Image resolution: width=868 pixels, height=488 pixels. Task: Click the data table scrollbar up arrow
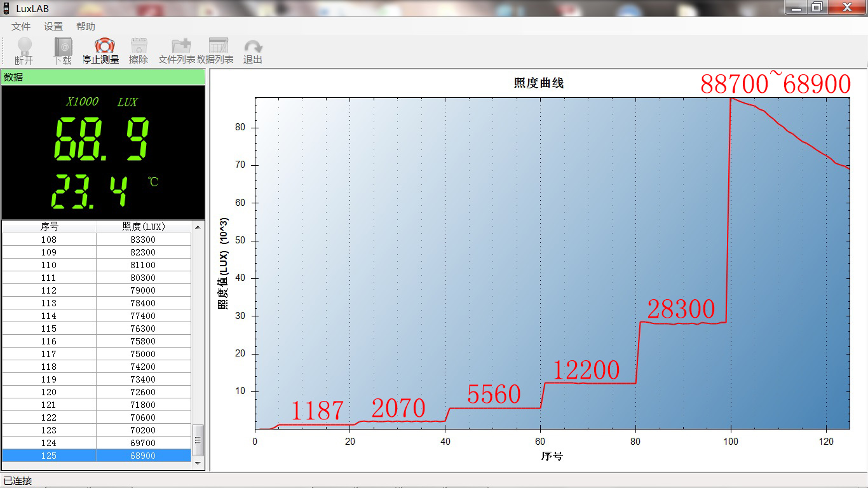point(198,227)
